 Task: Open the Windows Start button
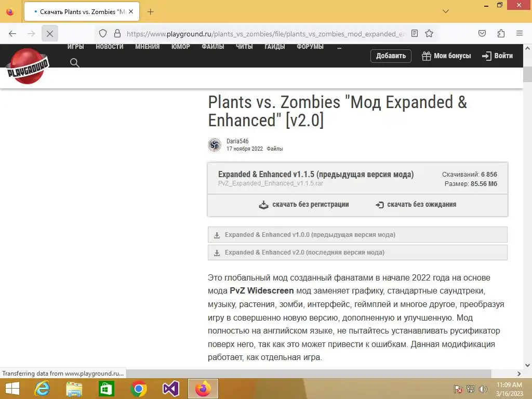[12, 389]
